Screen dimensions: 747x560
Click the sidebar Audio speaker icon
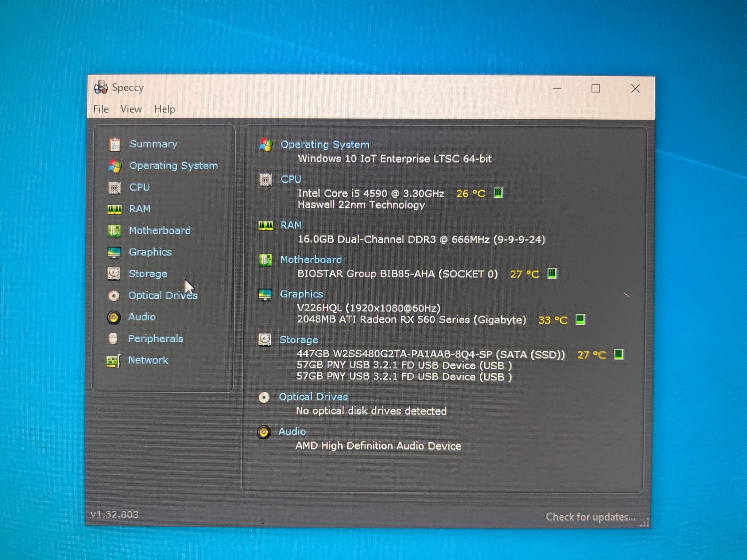[114, 318]
